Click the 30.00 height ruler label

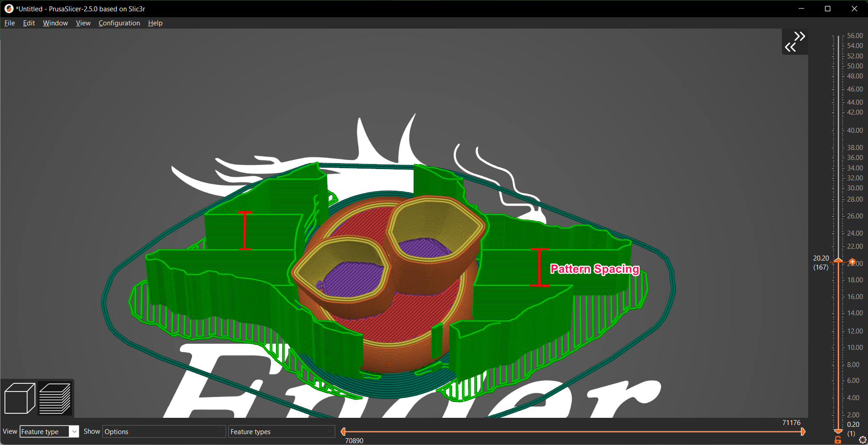(855, 188)
